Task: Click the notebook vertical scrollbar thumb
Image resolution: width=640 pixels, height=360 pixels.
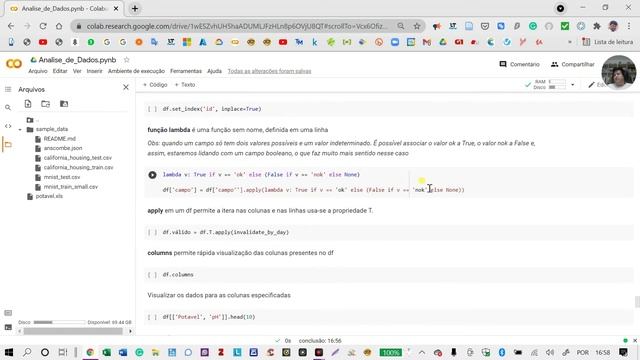Action: coord(637,302)
